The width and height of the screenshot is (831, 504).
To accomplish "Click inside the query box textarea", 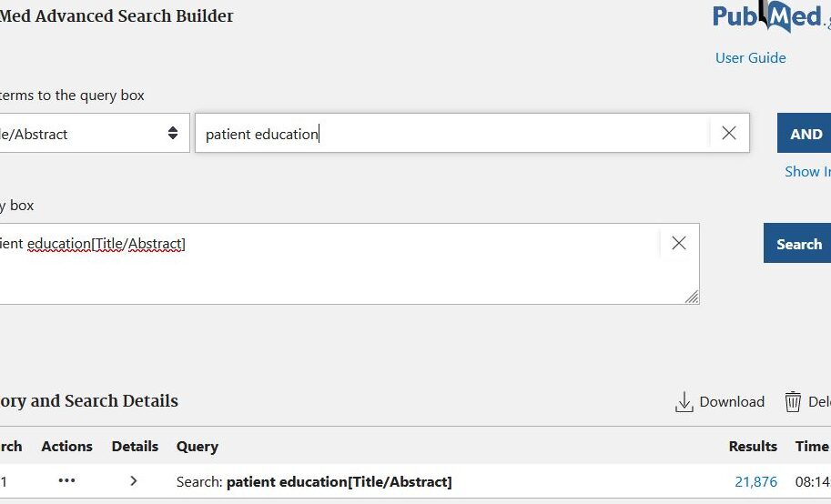I will pyautogui.click(x=329, y=264).
